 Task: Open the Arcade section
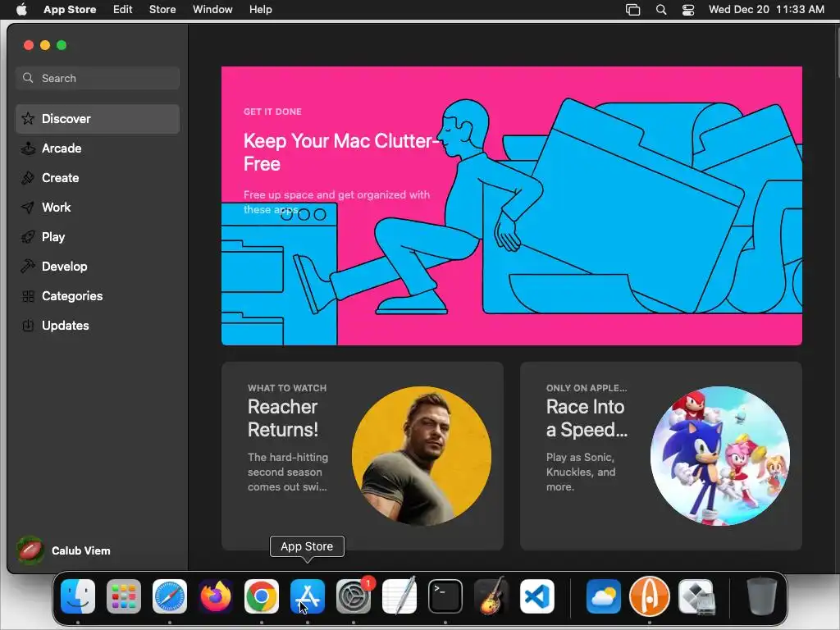(98, 148)
